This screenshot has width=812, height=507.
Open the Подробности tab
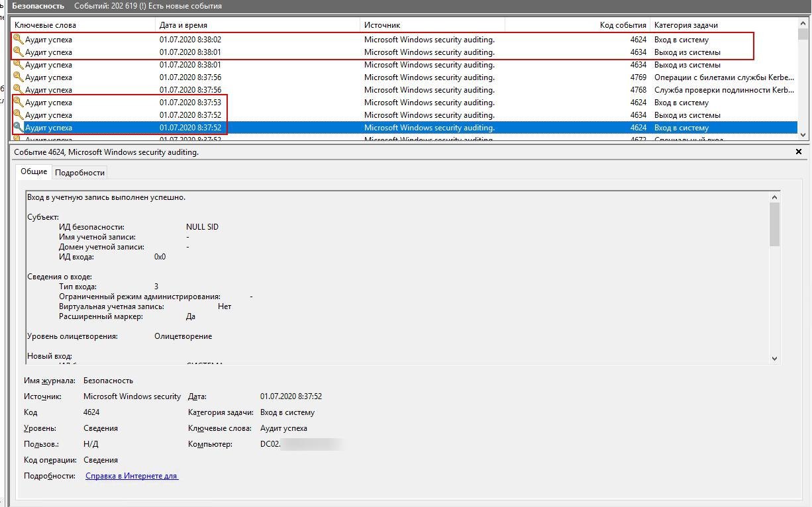tap(79, 173)
